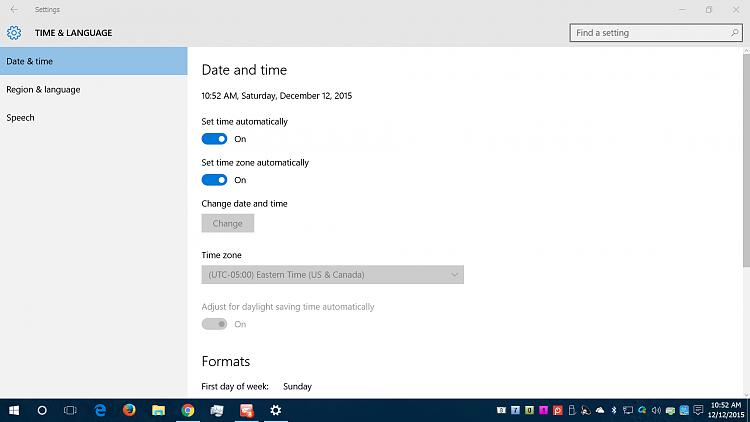750x422 pixels.
Task: Restore down the Settings window
Action: [709, 10]
